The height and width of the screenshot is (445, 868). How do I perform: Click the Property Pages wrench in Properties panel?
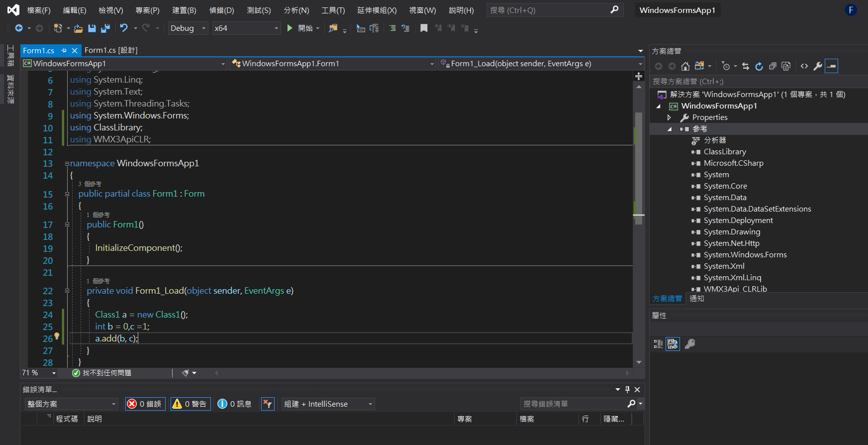690,344
